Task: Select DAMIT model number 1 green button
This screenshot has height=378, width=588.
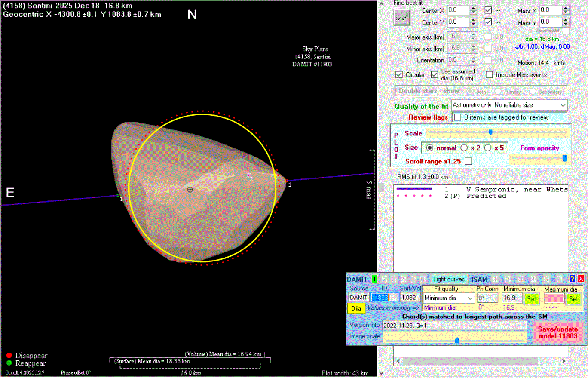Action: 374,279
